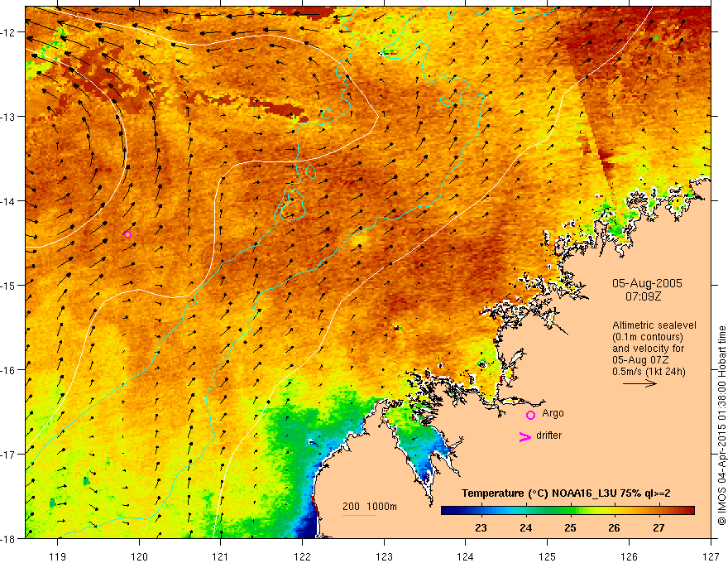Click the 'Altimetric sealevel' caption
Screen dimensions: 728x563
point(654,325)
